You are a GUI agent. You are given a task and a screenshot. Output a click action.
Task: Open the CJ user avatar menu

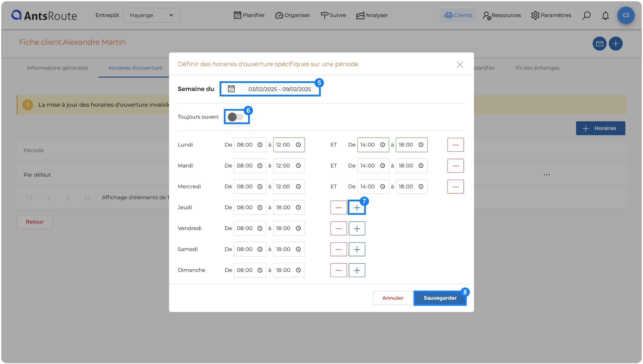[x=626, y=15]
